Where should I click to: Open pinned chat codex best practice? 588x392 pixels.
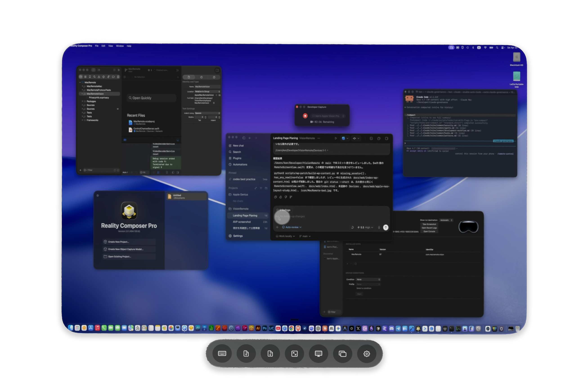tap(248, 179)
